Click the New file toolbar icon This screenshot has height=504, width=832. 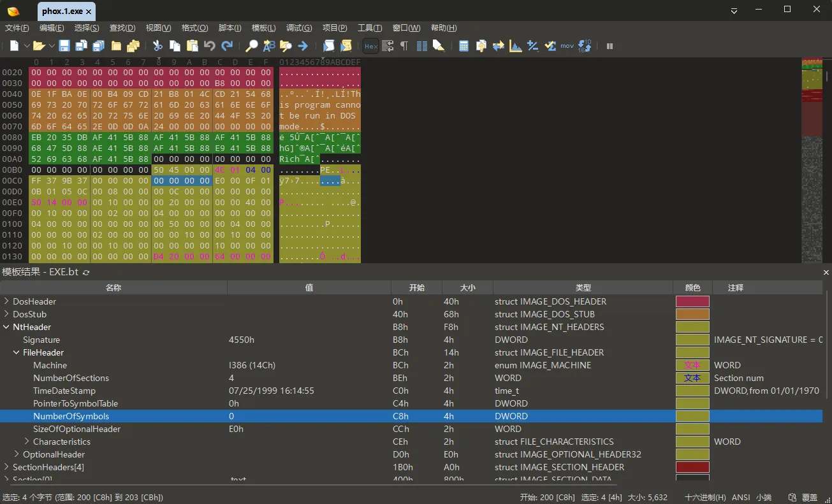coord(15,46)
